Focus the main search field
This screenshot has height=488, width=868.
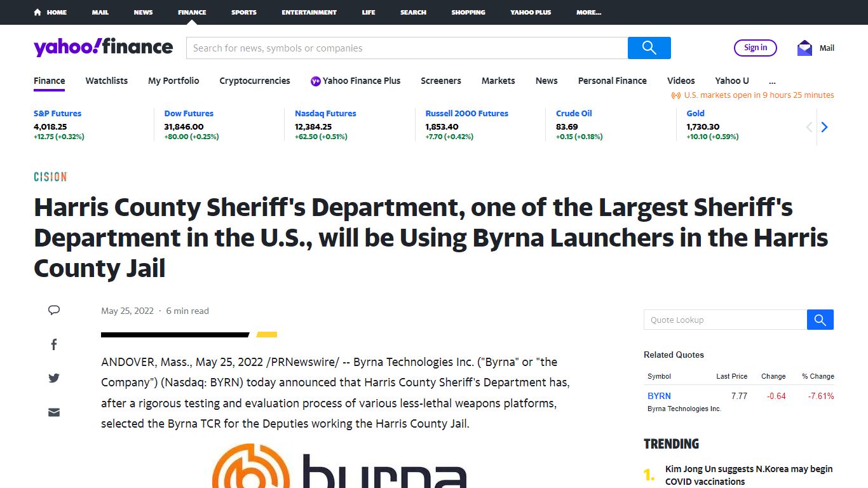coord(407,48)
